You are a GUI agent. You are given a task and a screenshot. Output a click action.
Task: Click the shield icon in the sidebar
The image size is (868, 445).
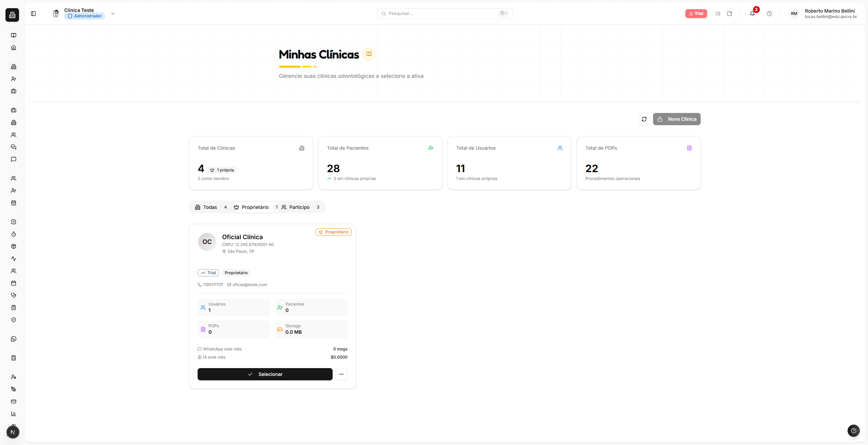(x=14, y=320)
